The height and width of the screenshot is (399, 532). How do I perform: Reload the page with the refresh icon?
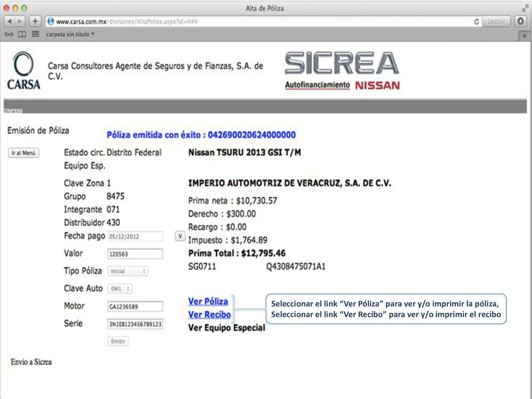click(x=476, y=22)
